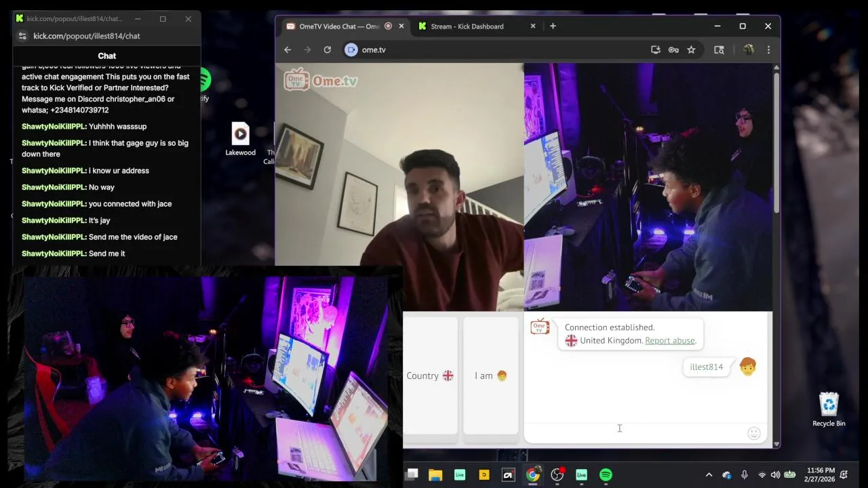This screenshot has width=868, height=488.
Task: Show hidden system tray icons
Action: point(709,475)
